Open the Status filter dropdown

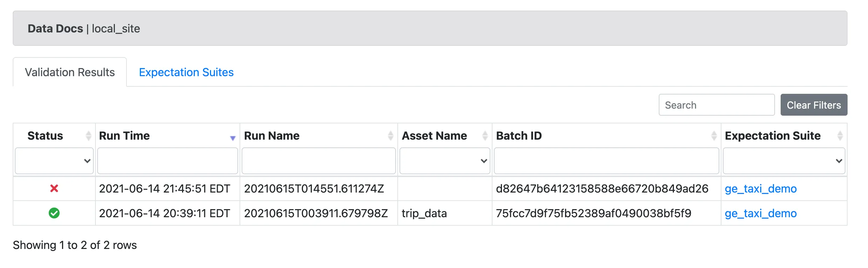click(x=54, y=161)
